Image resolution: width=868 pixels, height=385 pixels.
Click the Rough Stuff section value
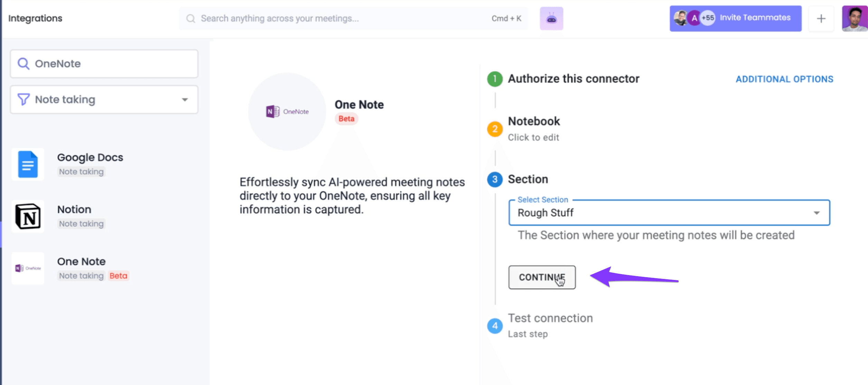(545, 213)
